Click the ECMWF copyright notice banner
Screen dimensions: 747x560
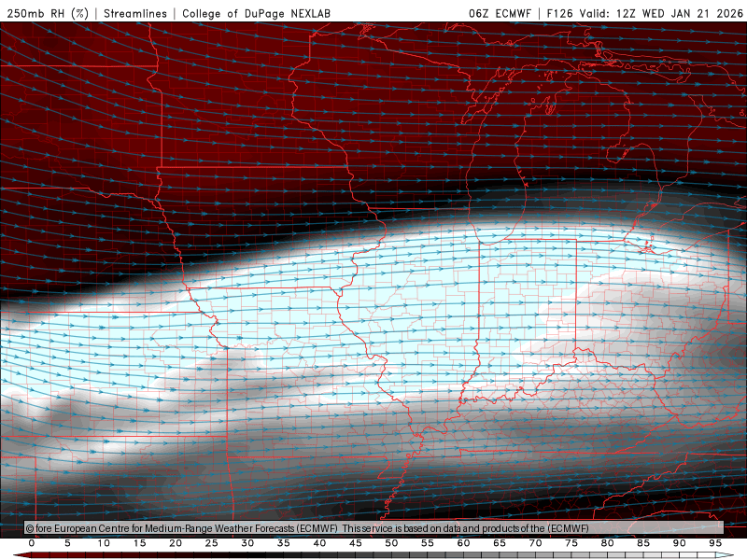374,527
